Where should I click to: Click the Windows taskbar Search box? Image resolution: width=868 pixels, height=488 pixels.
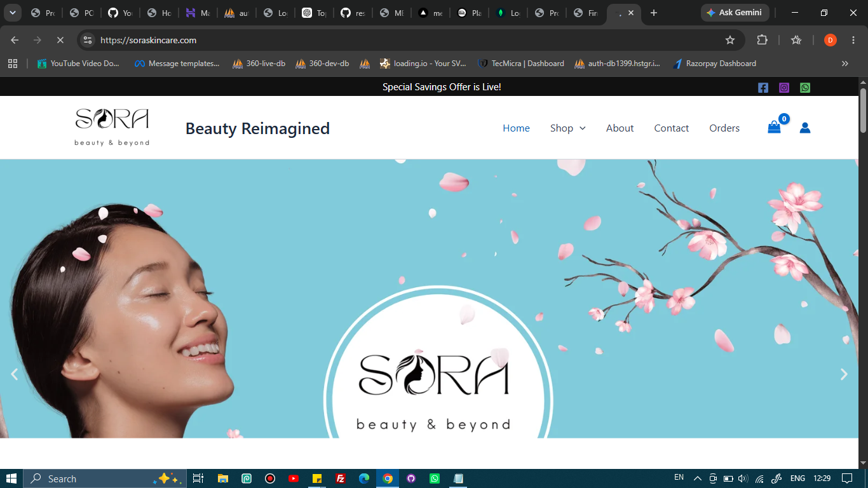(105, 478)
